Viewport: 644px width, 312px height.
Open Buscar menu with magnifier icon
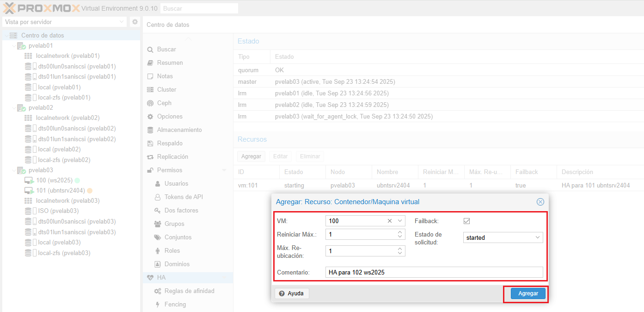click(x=150, y=50)
